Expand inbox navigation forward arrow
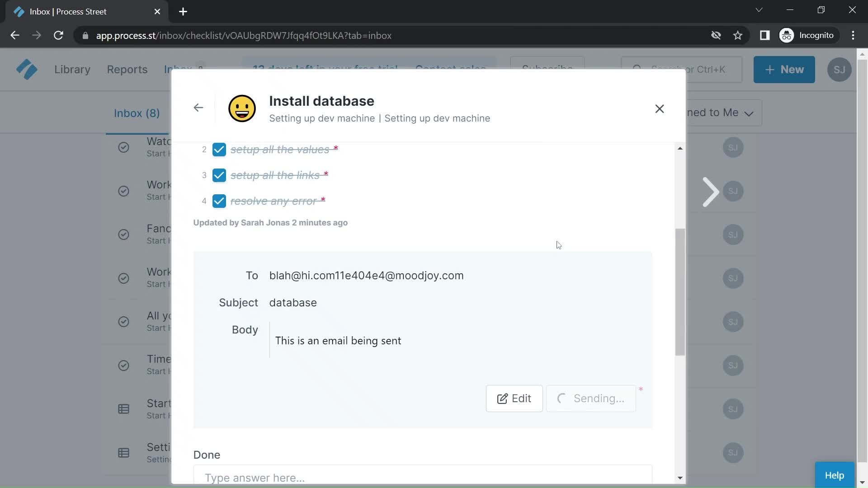This screenshot has height=488, width=868. click(x=711, y=191)
